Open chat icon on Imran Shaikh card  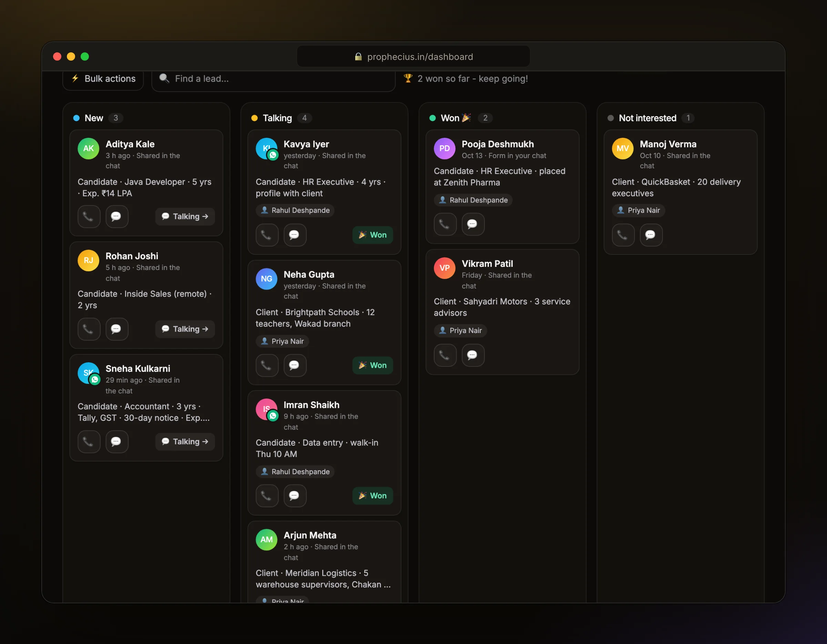coord(295,496)
